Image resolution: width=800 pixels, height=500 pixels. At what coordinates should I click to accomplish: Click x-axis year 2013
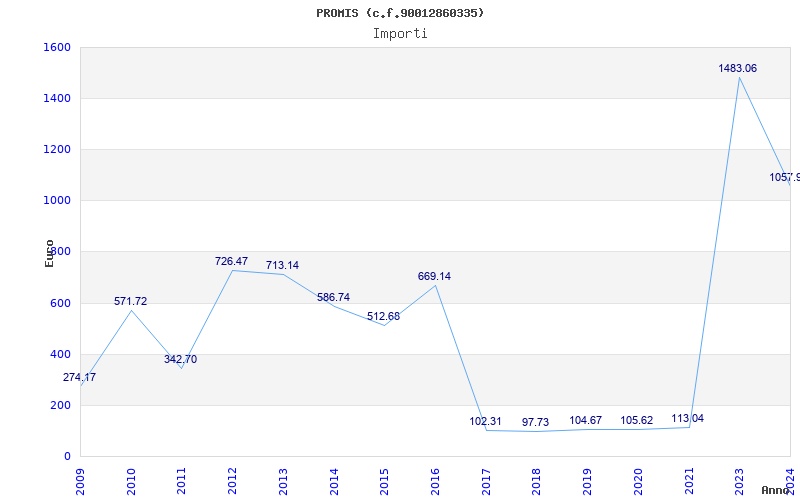283,481
